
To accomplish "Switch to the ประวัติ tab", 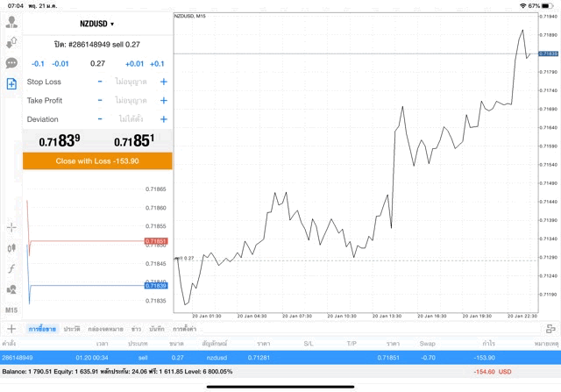I will pos(72,328).
